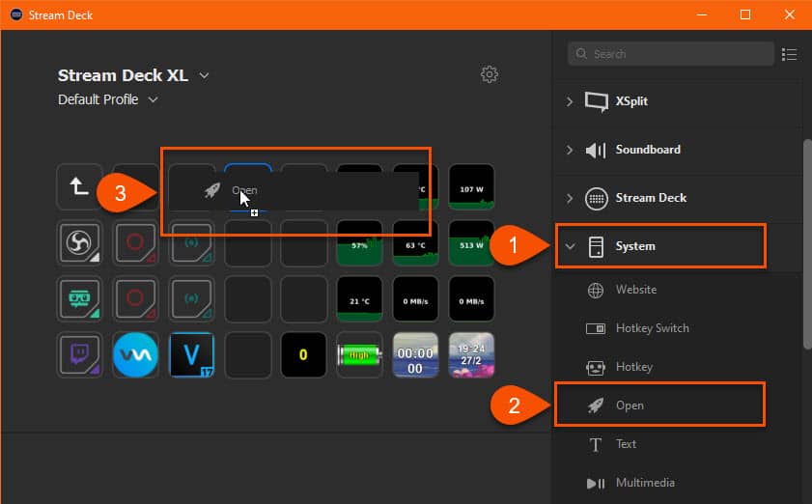
Task: Click the Open rocket icon in System list
Action: tap(596, 406)
